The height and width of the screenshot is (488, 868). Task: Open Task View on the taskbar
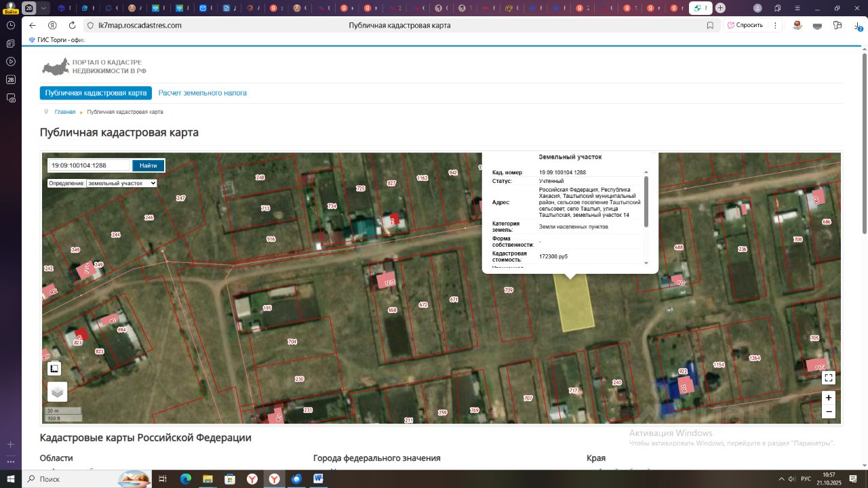point(163,479)
